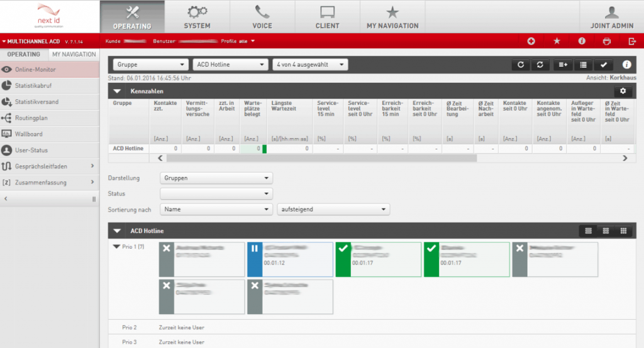Click the star favorites icon in red bar

click(x=557, y=41)
